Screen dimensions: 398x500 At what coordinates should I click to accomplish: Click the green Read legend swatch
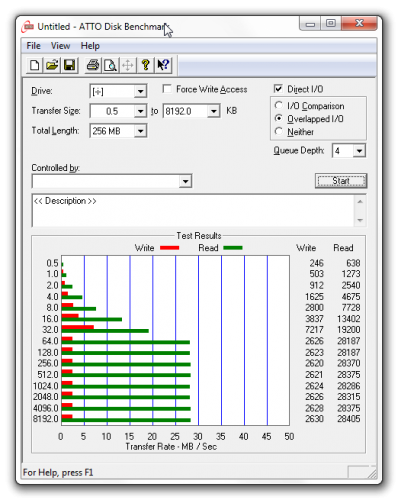233,248
